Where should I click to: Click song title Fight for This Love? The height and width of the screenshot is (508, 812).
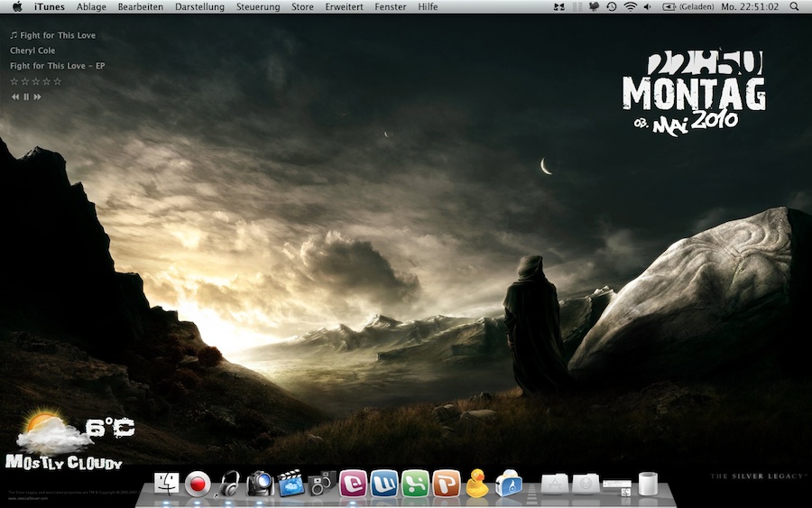click(x=58, y=35)
